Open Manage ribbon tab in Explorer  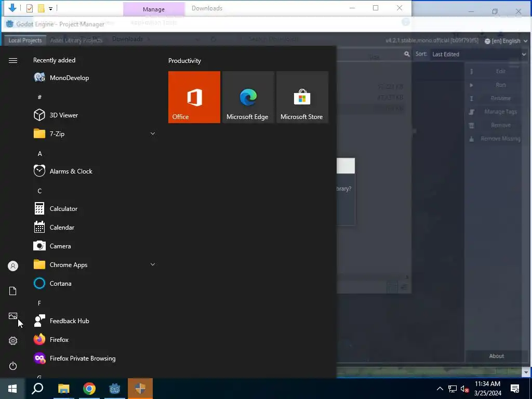point(154,9)
